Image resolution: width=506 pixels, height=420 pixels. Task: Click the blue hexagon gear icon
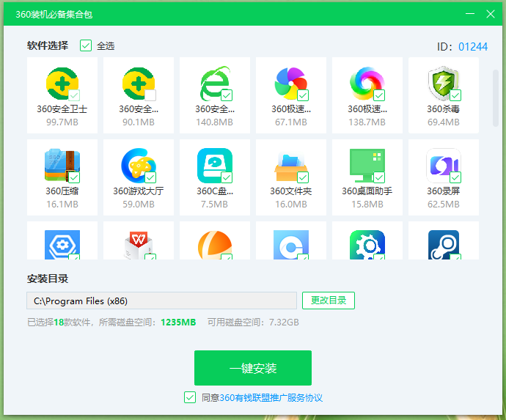click(x=62, y=245)
